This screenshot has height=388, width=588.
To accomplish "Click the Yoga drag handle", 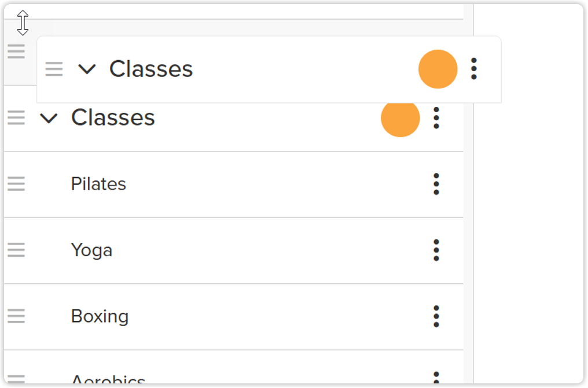I will tap(16, 250).
